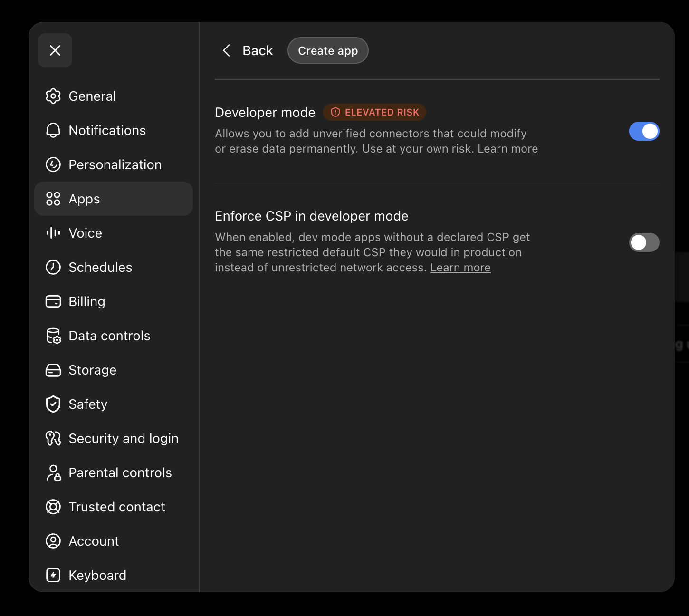The width and height of the screenshot is (689, 616).
Task: Click the Security and login keys icon
Action: coord(53,438)
